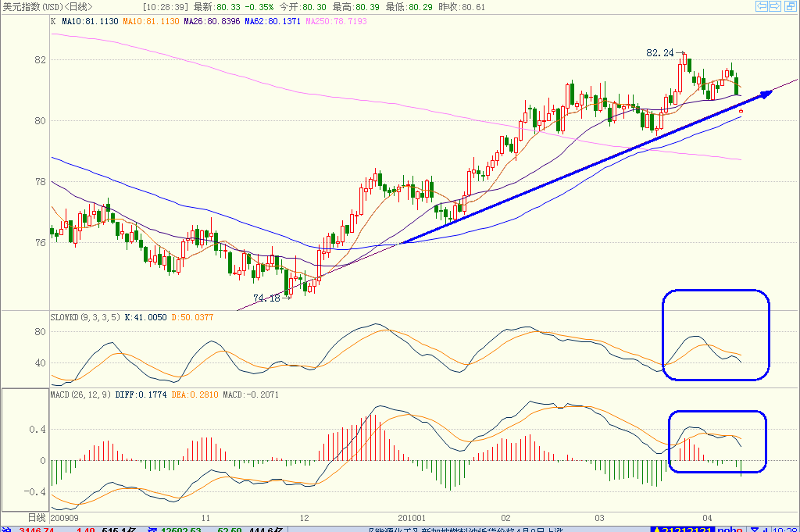Click the 74.18 low price annotation
Screen dimensions: 800x532
[x=266, y=298]
